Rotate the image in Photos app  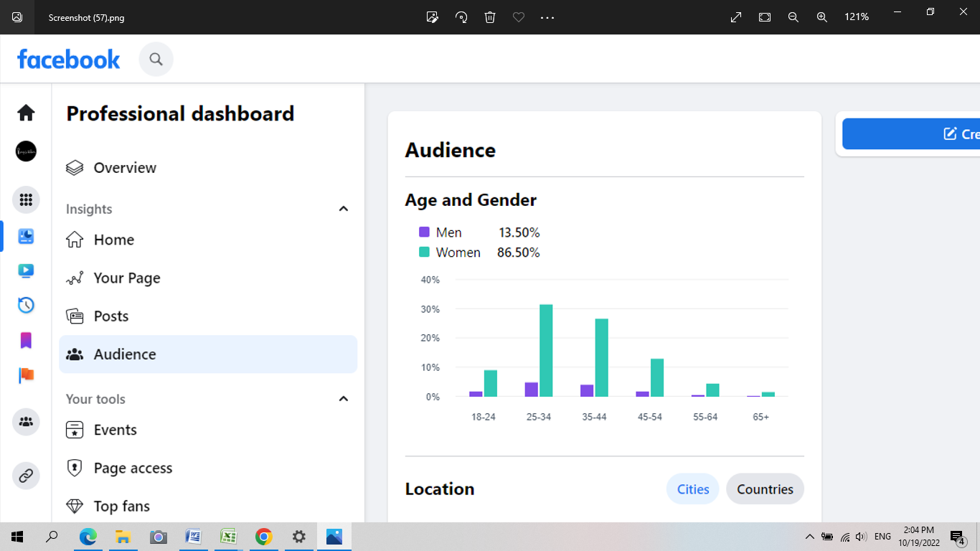461,17
